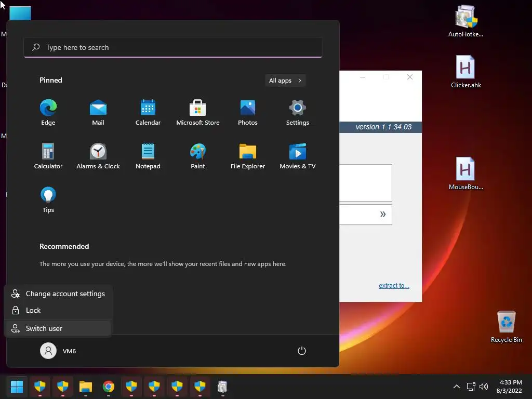Minimize the installer window

tap(362, 77)
